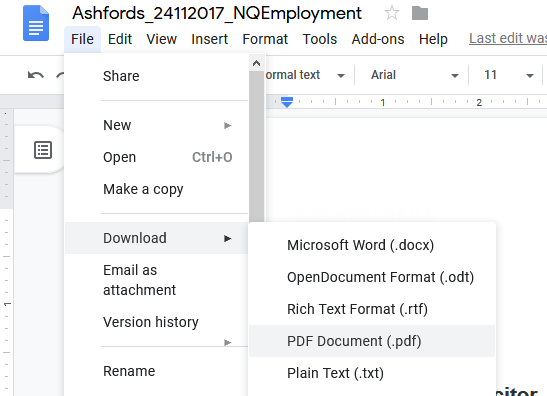Open the font size 11 dropdown
547x396 pixels.
pyautogui.click(x=507, y=75)
